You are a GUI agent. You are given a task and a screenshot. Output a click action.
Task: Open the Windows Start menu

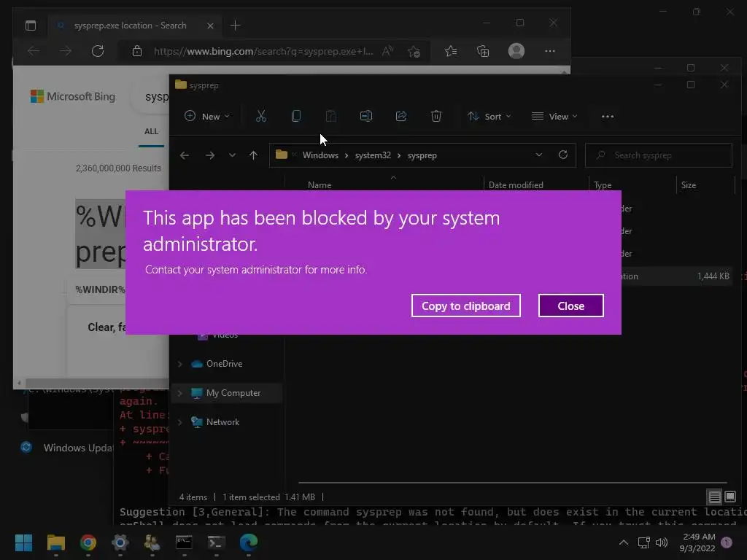pos(23,542)
